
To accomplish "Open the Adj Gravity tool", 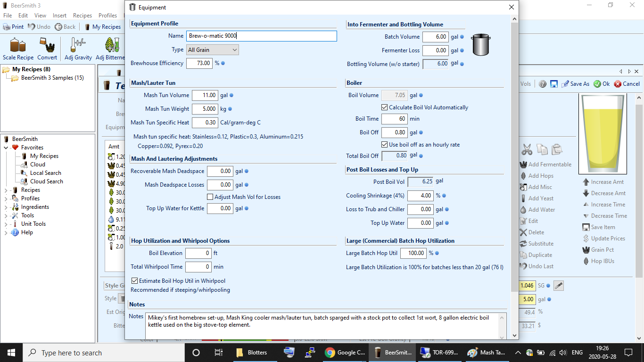I will tap(78, 49).
